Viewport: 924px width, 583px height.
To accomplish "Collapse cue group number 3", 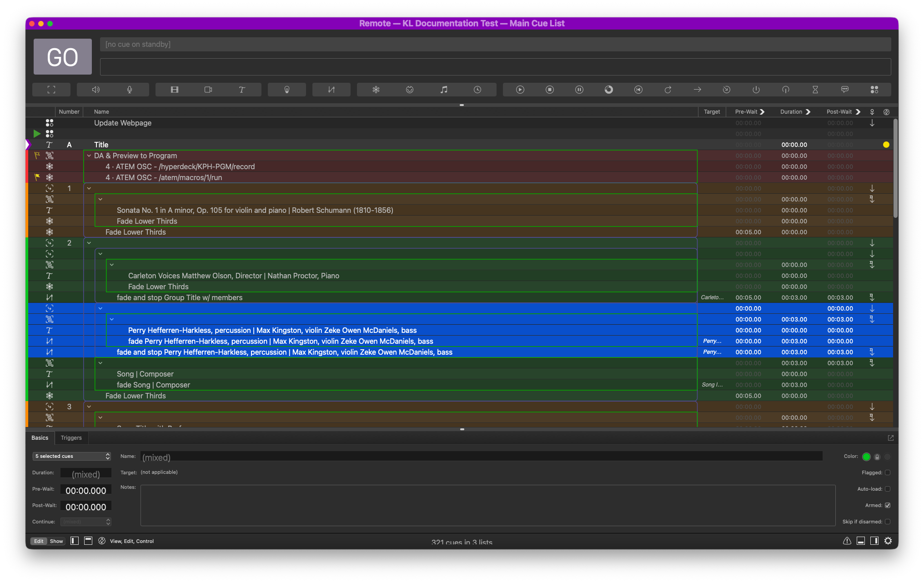I will click(89, 407).
